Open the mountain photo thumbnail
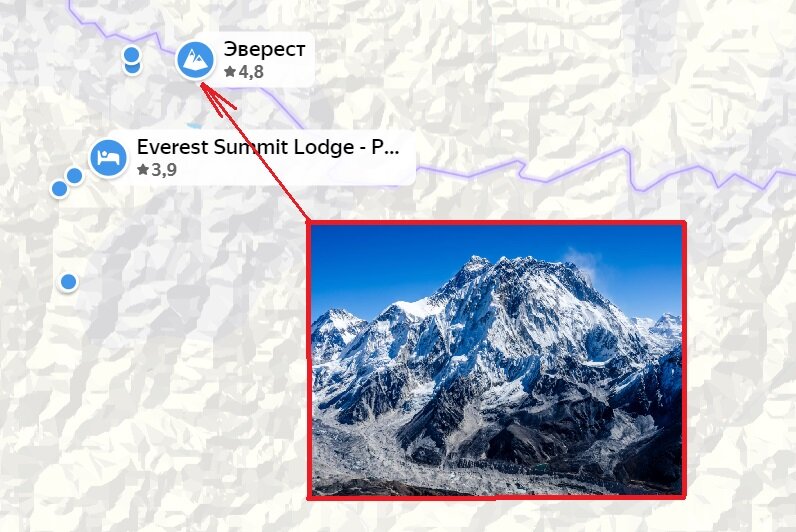 [x=496, y=360]
